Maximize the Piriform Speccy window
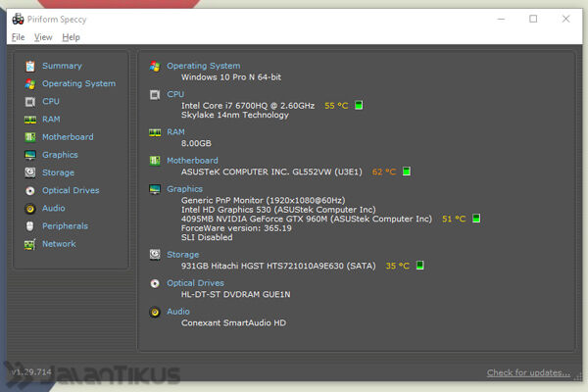This screenshot has width=588, height=392. 533,19
